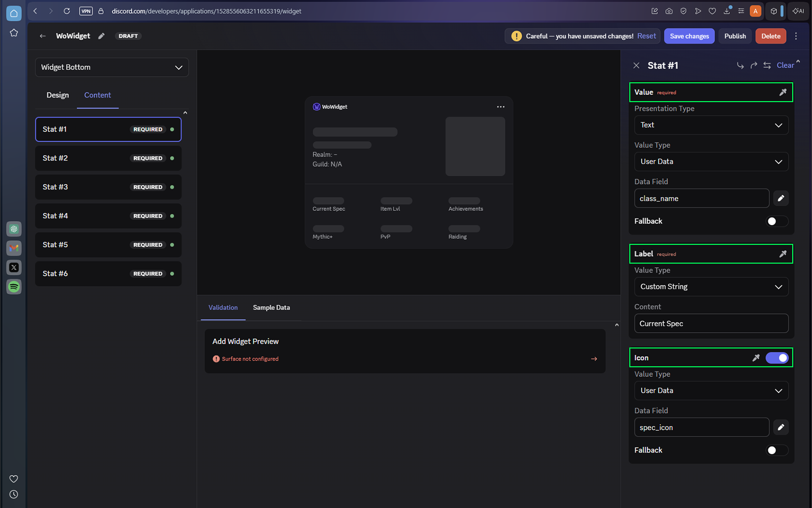Click the Label Content input with Current Spec
Image resolution: width=812 pixels, height=508 pixels.
coord(711,324)
